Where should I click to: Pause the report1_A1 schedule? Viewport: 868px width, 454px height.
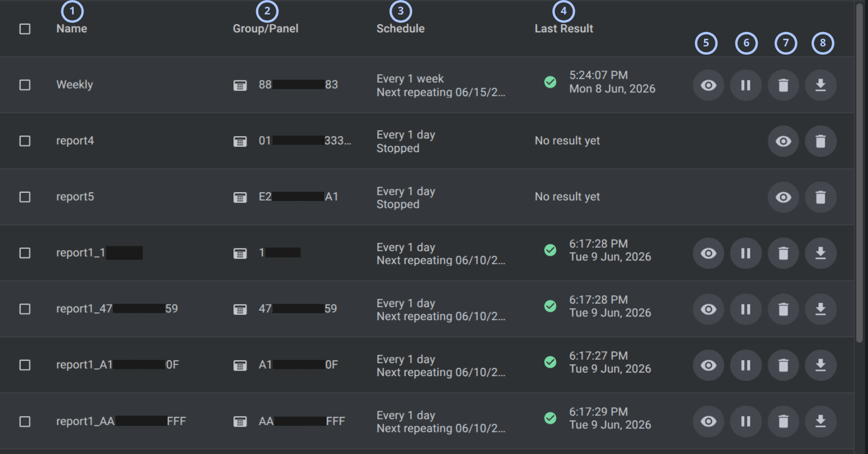pyautogui.click(x=746, y=365)
